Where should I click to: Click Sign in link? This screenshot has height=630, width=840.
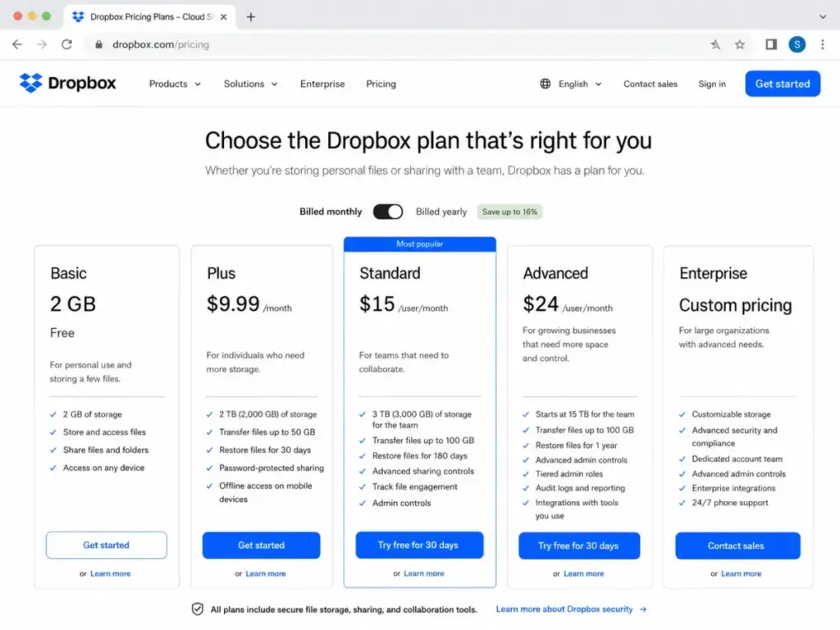712,84
